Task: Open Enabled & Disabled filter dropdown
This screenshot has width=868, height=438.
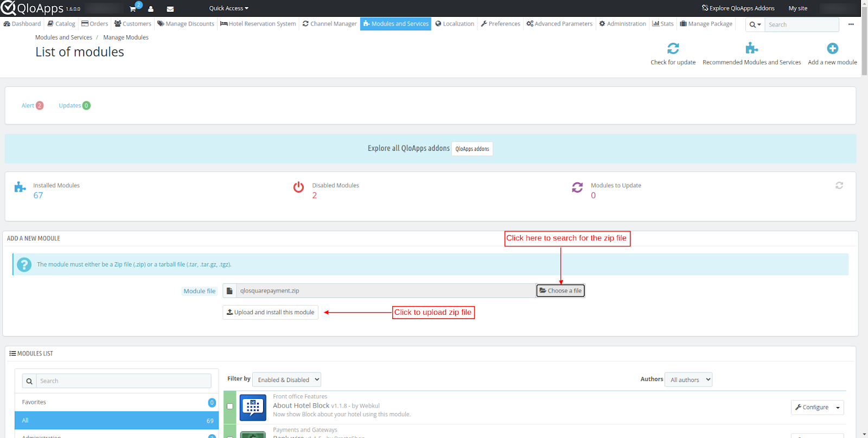Action: click(x=287, y=380)
